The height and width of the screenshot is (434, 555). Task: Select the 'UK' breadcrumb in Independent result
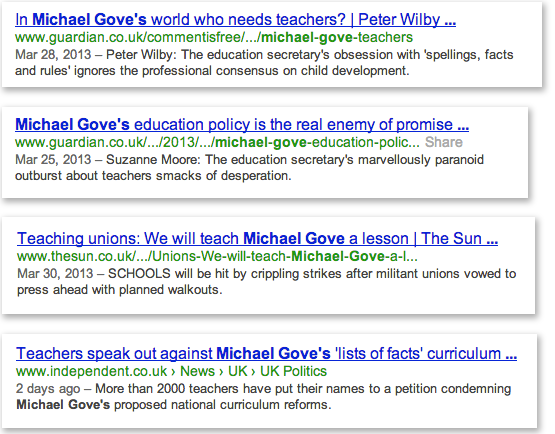click(x=238, y=371)
